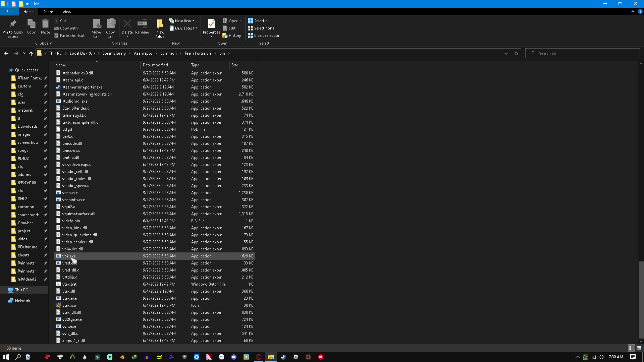Screen dimensions: 644x362
Task: Expand the New item dropdown
Action: coord(194,20)
